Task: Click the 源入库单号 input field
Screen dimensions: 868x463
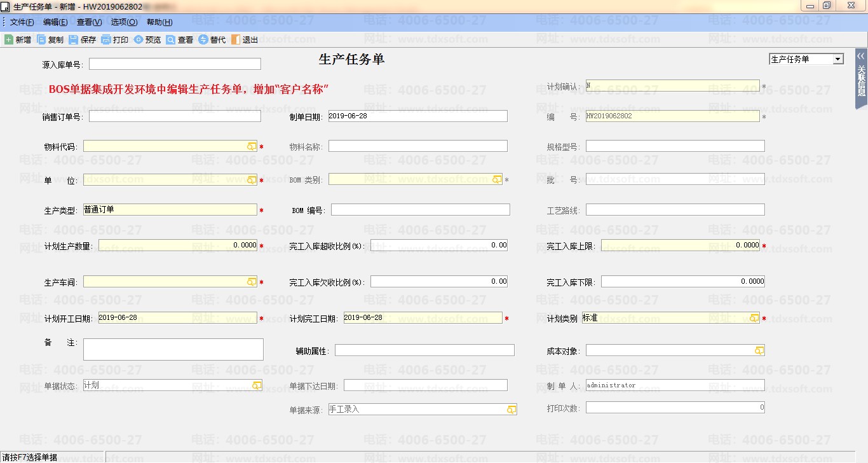Action: point(175,64)
